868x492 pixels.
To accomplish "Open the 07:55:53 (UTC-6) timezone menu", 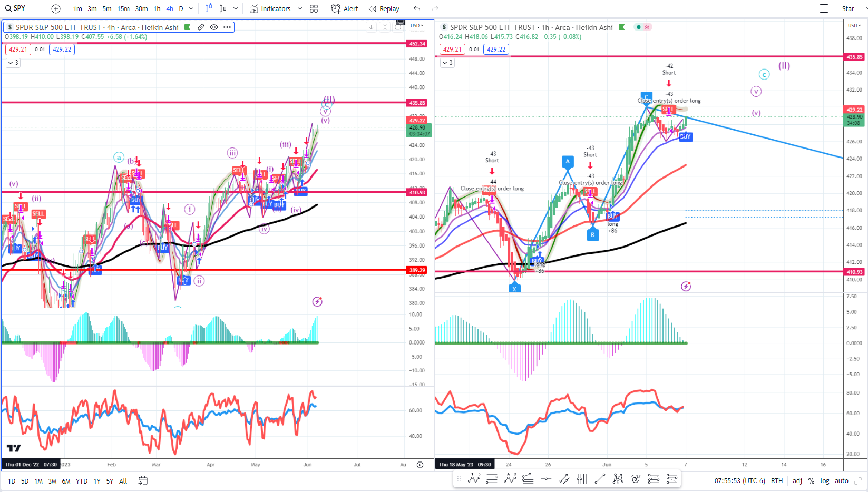I will point(739,481).
